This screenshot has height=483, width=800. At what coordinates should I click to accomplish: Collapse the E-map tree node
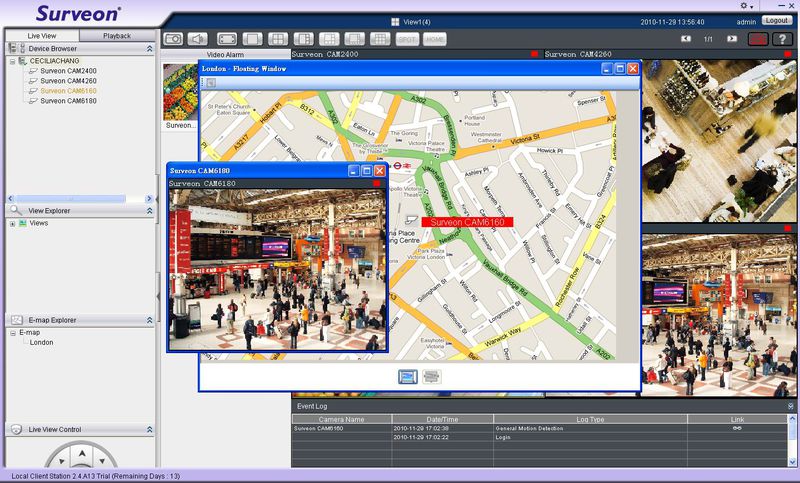[x=13, y=333]
